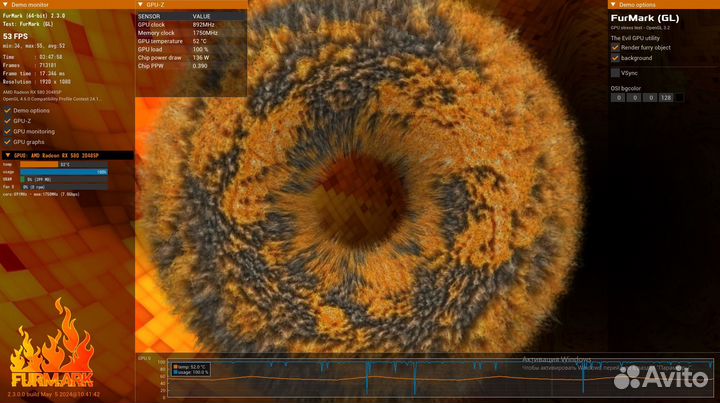Click the temp legend box on GPU graph
The image size is (720, 403).
pos(175,367)
